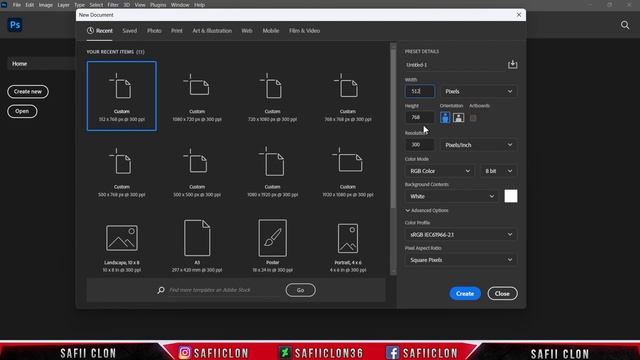Open the 8 bit depth dropdown
640x360 pixels.
pos(498,171)
